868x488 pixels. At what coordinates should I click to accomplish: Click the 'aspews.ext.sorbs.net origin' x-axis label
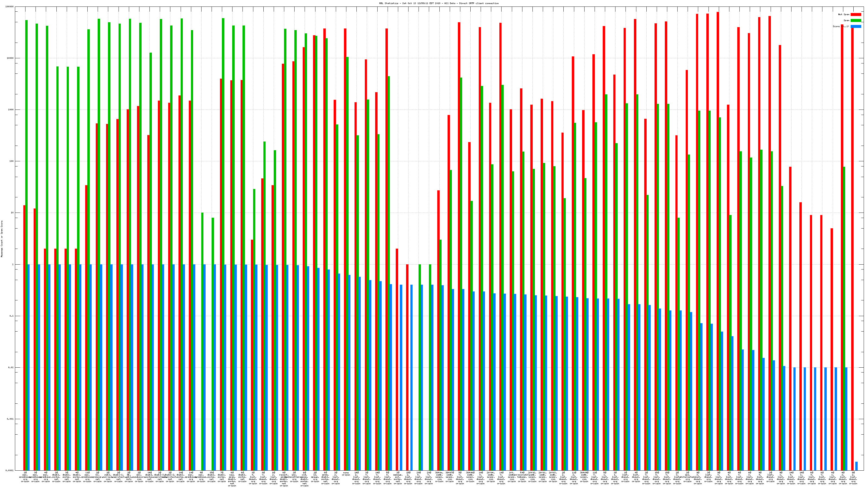(398, 478)
